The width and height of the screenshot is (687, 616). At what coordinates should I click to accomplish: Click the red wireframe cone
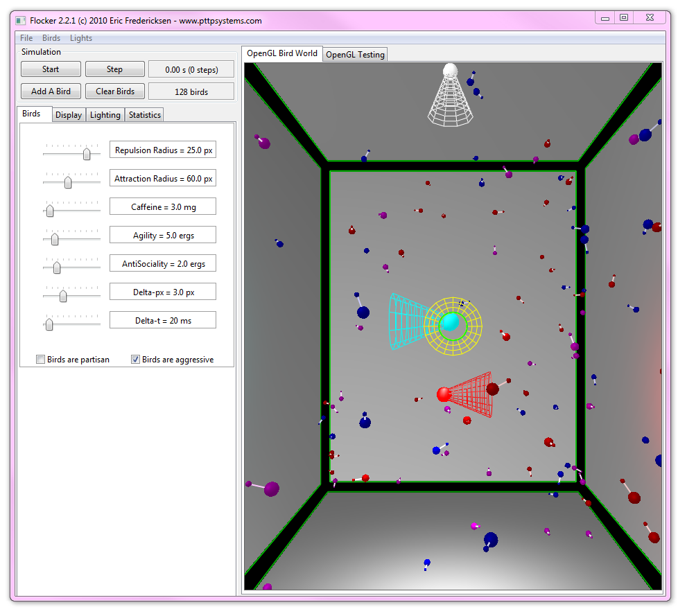[x=475, y=395]
